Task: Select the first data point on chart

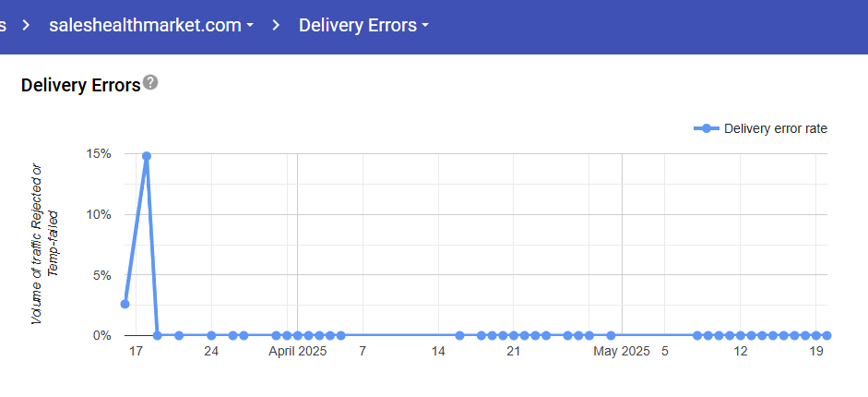Action: (x=125, y=304)
